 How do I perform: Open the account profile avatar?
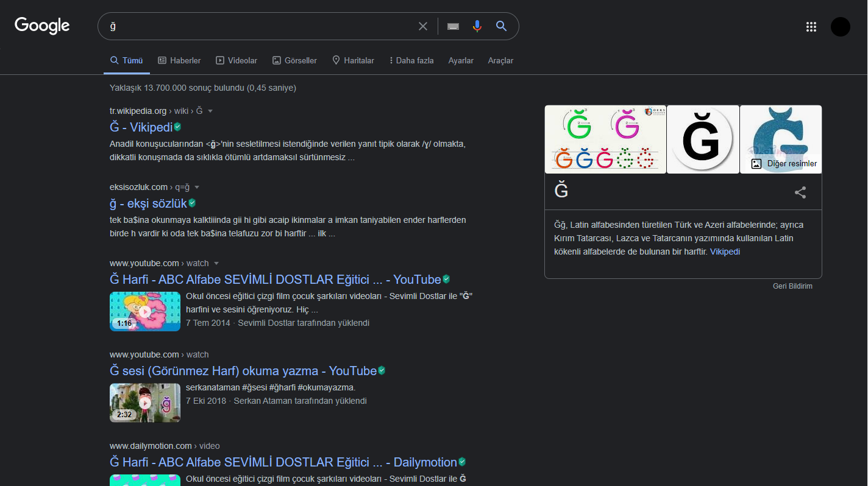point(841,27)
